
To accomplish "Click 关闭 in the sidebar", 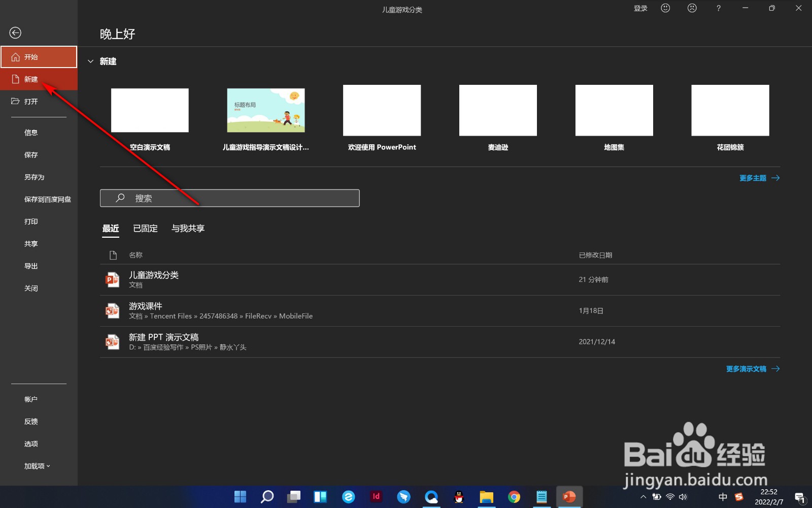I will pyautogui.click(x=31, y=289).
